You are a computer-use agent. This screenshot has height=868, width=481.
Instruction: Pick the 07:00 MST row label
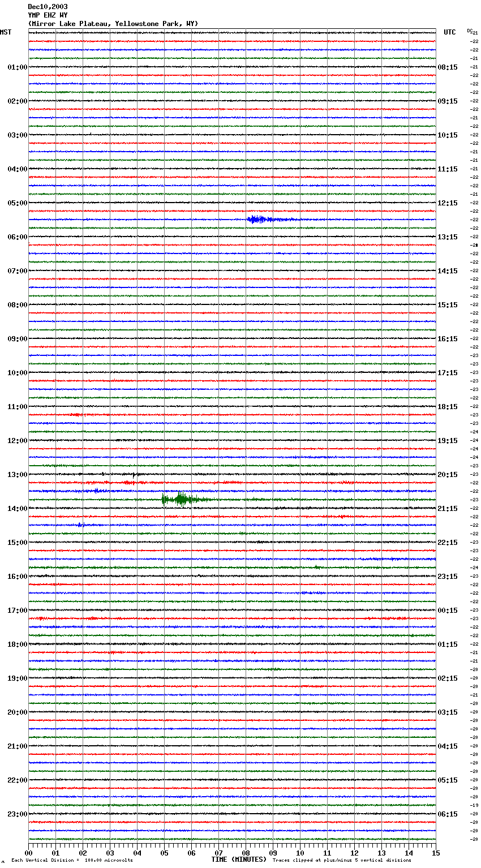pyautogui.click(x=18, y=271)
